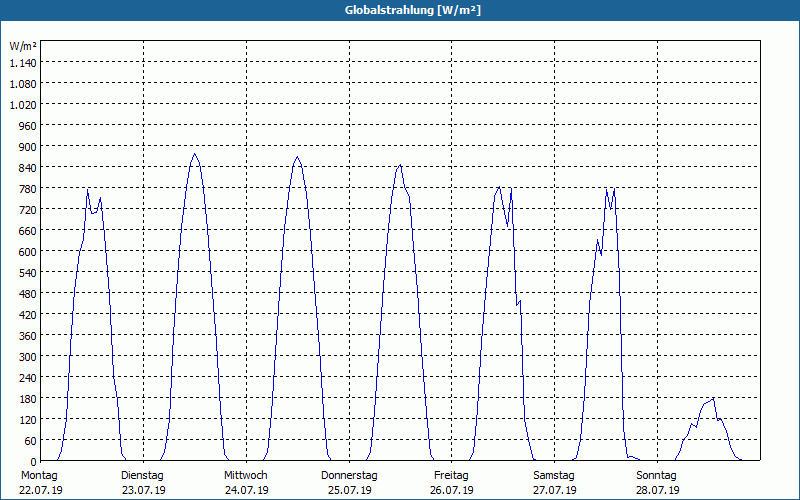Screen dimensions: 800x500
Task: Click the 1.080 y-axis value
Action: coord(23,84)
